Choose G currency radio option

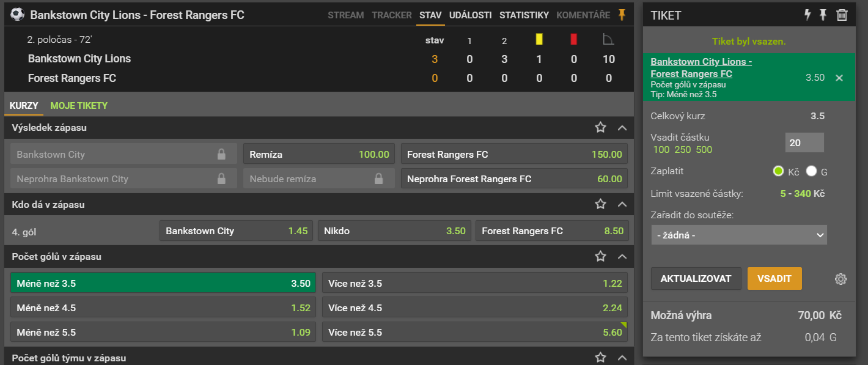(x=811, y=171)
